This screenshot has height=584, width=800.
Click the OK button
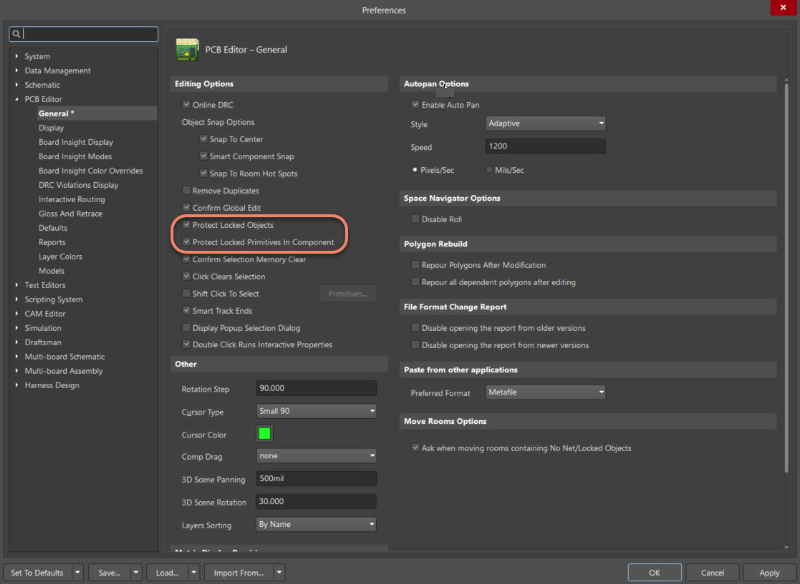coord(654,572)
